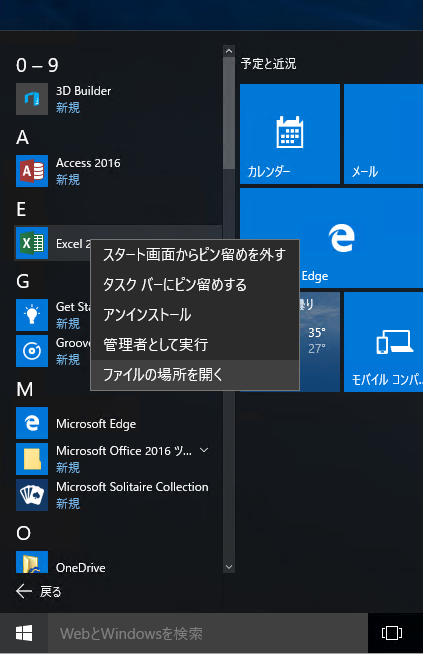Click the 戻る back label
This screenshot has height=654, width=423.
(50, 591)
